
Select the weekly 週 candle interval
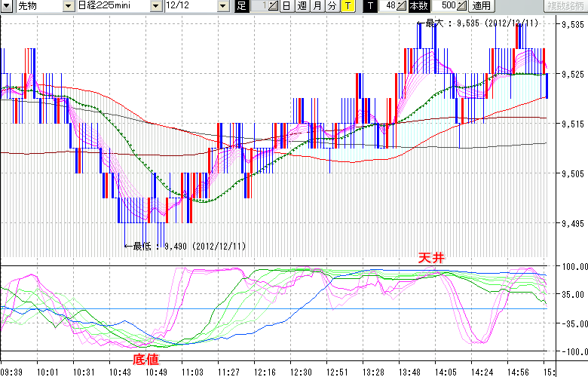[x=302, y=6]
